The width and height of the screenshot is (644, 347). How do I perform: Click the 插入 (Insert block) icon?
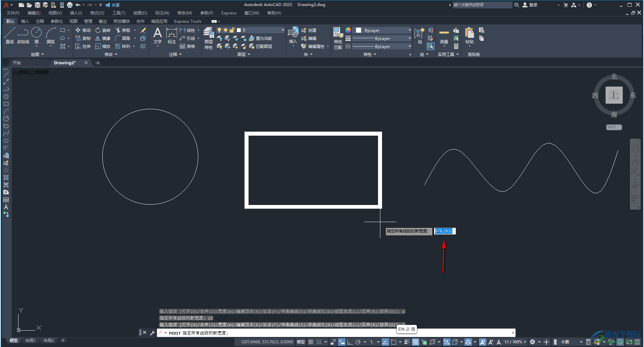(x=293, y=36)
